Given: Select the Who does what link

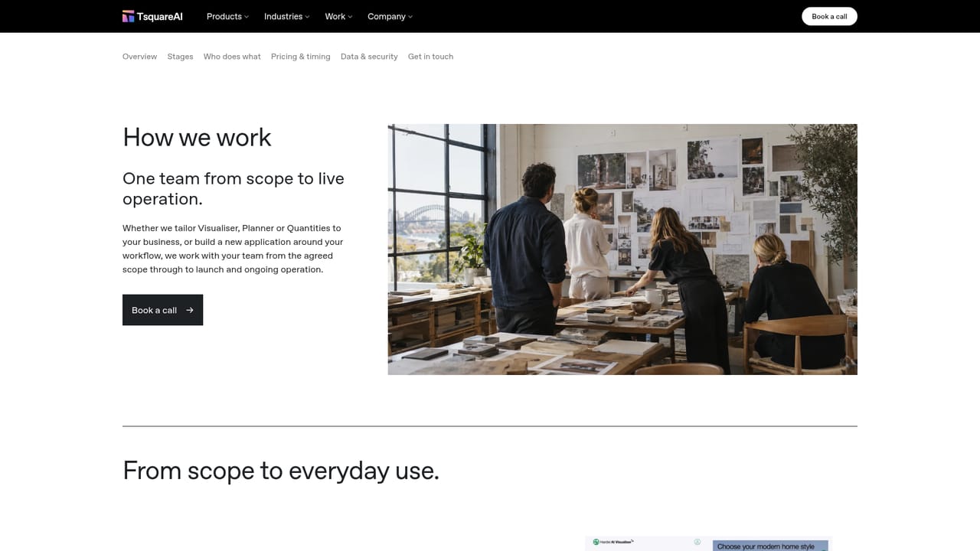Looking at the screenshot, I should [232, 57].
